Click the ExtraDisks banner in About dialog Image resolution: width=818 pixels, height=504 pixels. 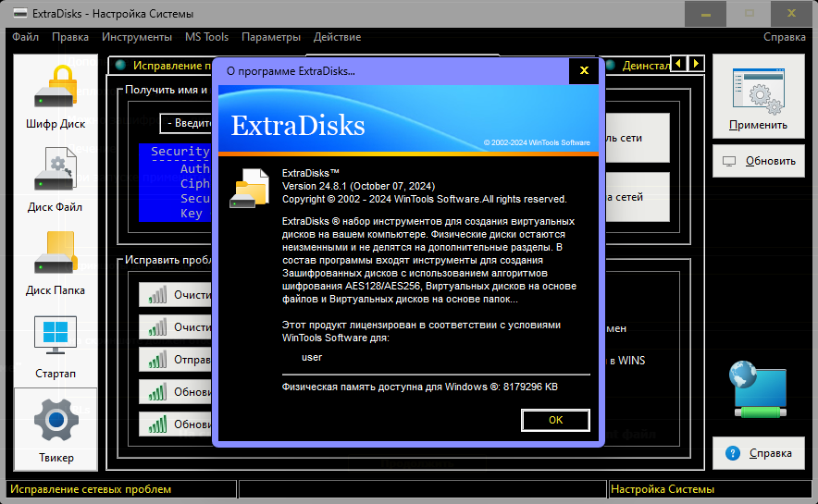pyautogui.click(x=408, y=120)
